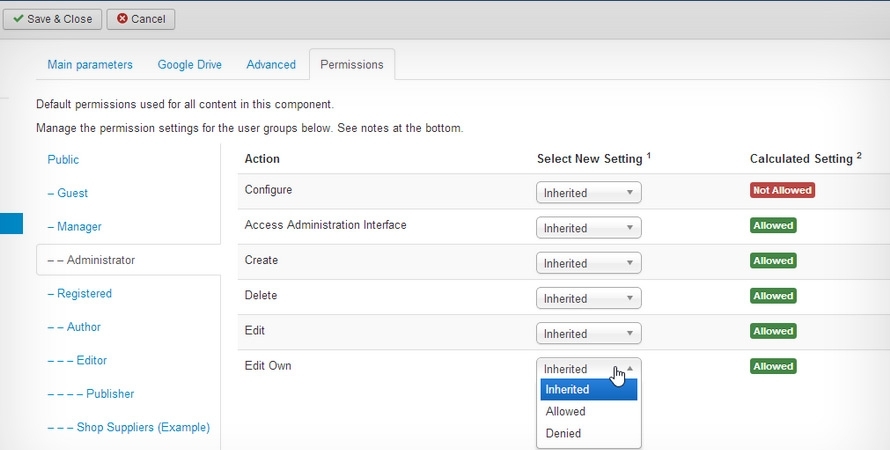Open the Author group permissions
890x450 pixels.
(x=74, y=327)
